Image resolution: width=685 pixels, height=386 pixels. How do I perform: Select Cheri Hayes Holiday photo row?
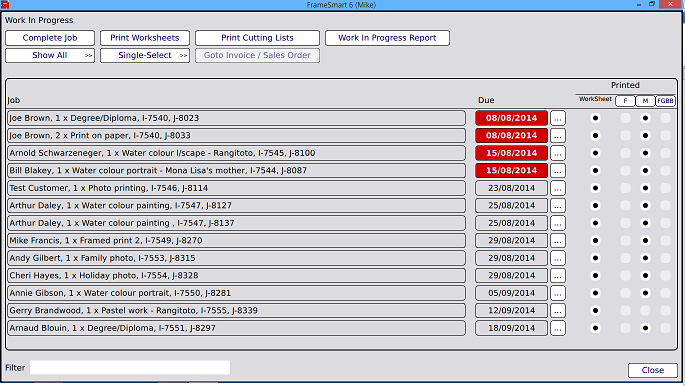pyautogui.click(x=236, y=276)
